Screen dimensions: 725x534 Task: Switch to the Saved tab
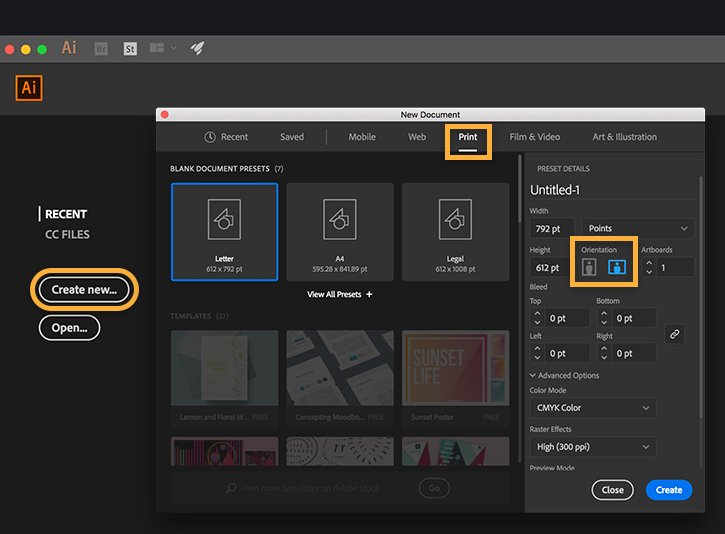292,137
